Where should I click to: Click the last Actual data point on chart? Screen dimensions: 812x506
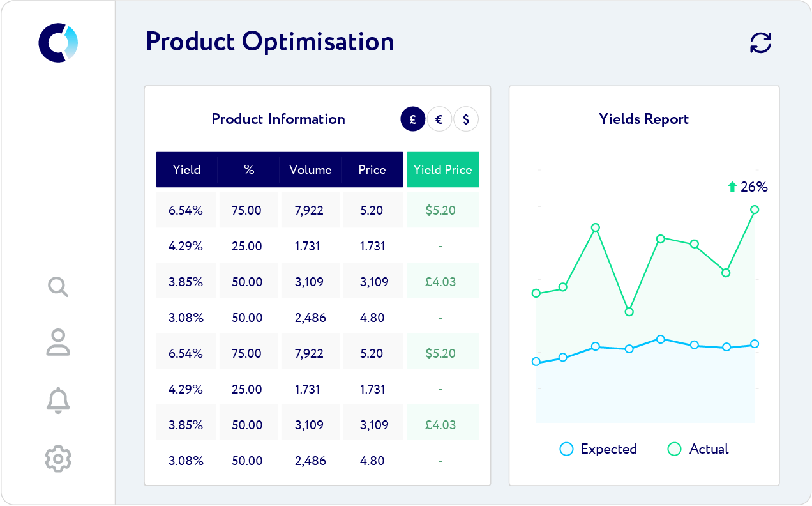[x=755, y=210]
